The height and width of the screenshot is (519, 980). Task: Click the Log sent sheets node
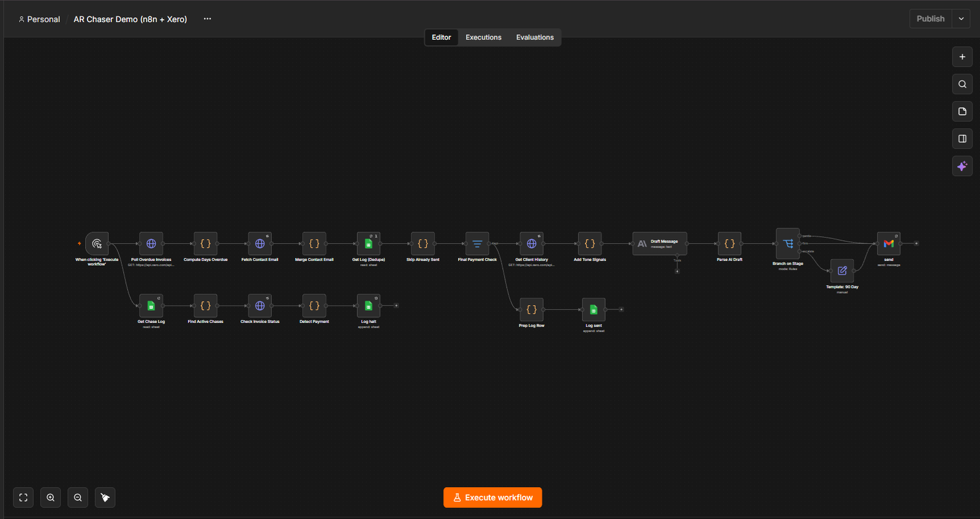pyautogui.click(x=594, y=309)
